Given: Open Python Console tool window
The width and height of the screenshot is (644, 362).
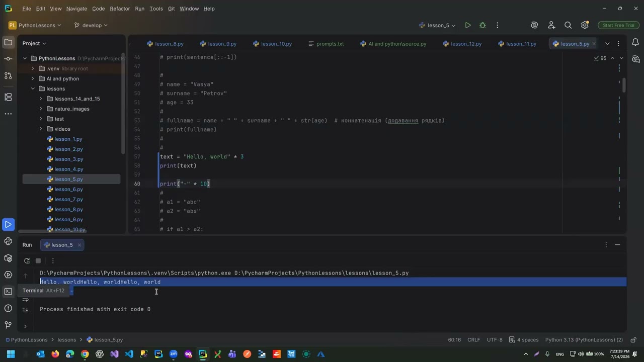Looking at the screenshot, I should click(8, 241).
